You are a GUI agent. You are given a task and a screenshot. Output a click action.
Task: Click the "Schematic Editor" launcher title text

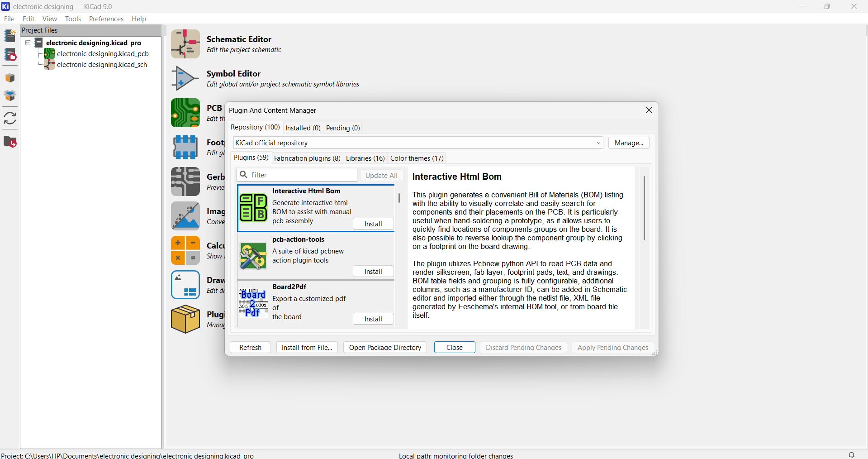tap(239, 39)
